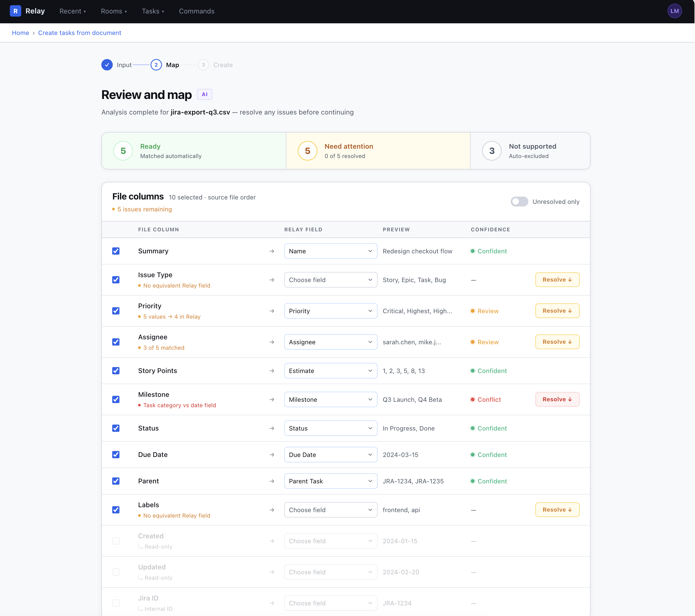
Task: Click the Need attention count circle
Action: [307, 151]
